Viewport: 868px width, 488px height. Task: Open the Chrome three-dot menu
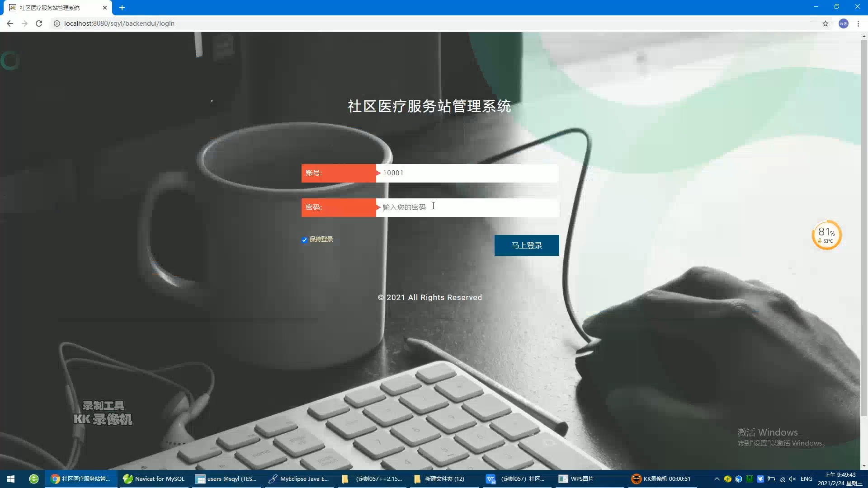tap(858, 23)
